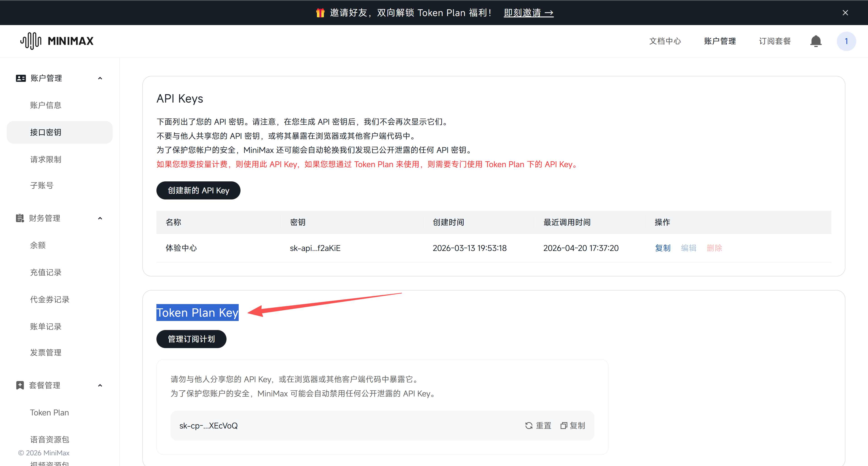The width and height of the screenshot is (868, 466).
Task: Select 接口密钥 in the sidebar
Action: click(x=59, y=132)
